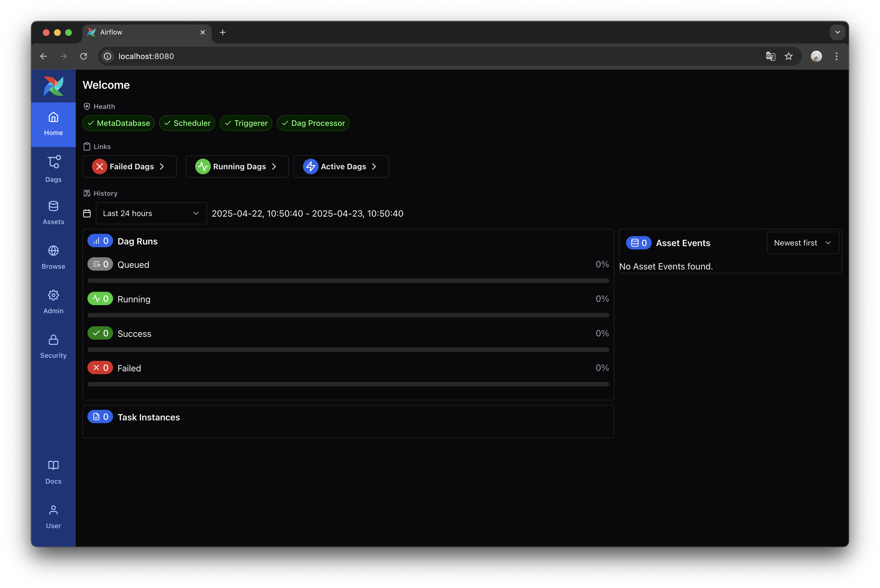Open the Newest first sort dropdown

pos(803,243)
